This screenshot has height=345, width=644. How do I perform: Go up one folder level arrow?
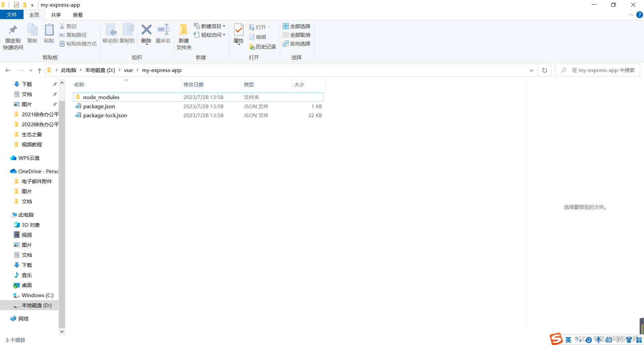[x=40, y=70]
